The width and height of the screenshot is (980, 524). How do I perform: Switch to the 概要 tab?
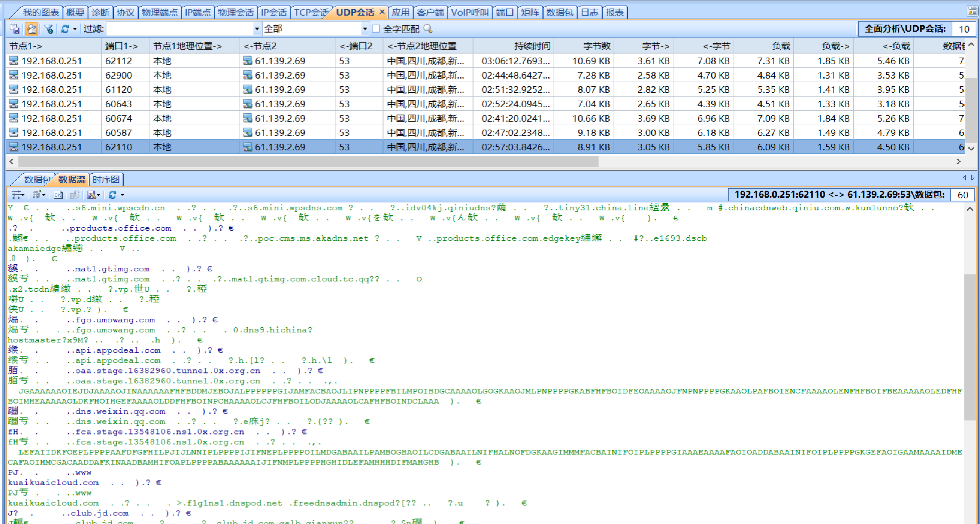point(75,13)
